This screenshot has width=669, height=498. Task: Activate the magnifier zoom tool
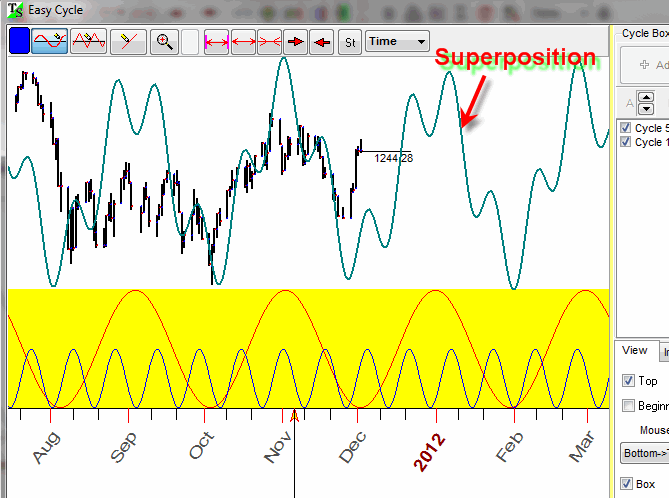pos(165,41)
